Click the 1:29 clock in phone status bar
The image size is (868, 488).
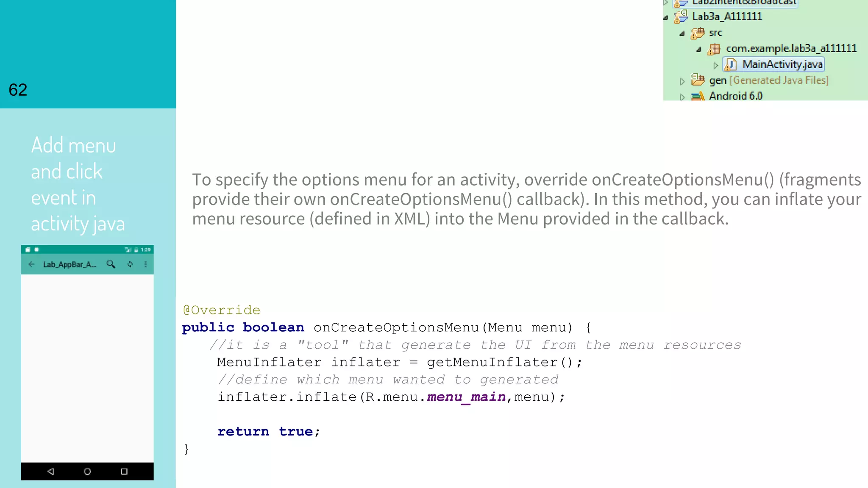coord(146,250)
